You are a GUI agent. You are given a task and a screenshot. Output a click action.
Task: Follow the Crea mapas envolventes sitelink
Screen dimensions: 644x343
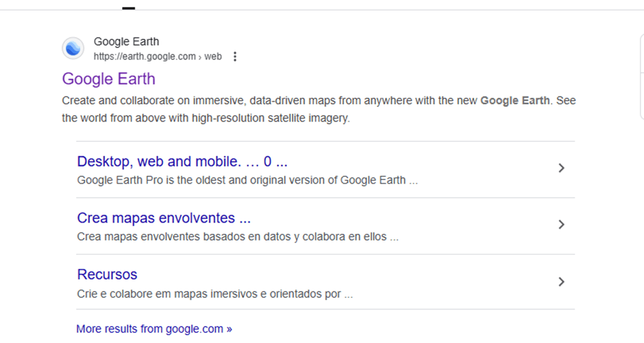[x=164, y=218]
